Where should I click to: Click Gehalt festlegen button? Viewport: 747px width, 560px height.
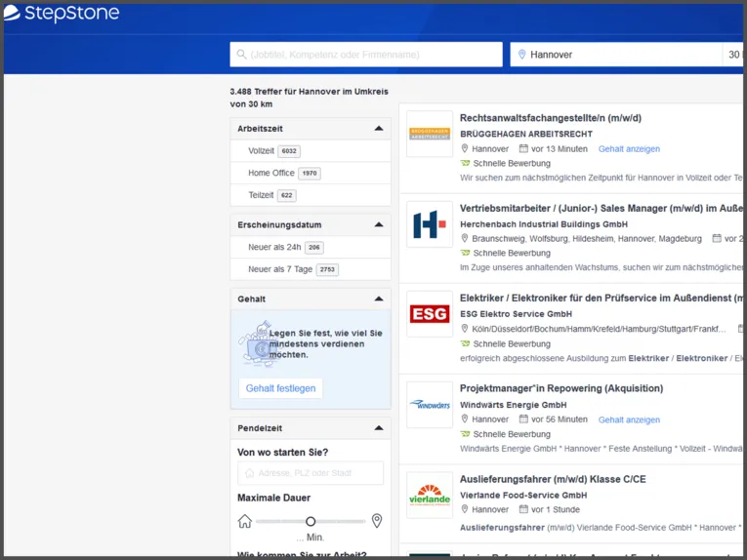(x=280, y=388)
